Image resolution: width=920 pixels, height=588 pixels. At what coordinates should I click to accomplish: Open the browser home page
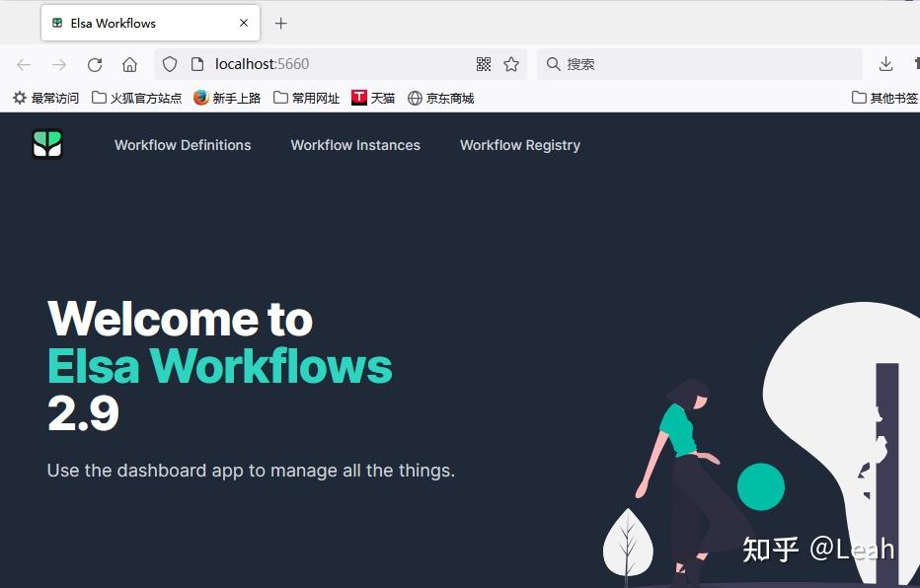tap(129, 63)
